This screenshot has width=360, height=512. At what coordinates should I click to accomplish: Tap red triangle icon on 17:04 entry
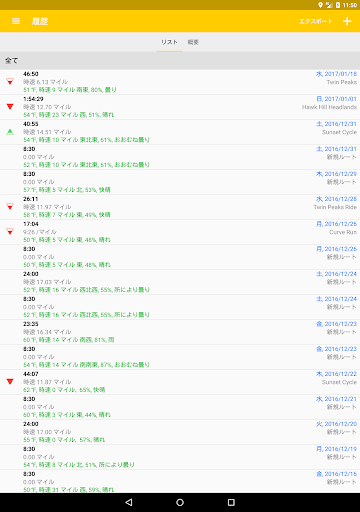[x=10, y=231]
